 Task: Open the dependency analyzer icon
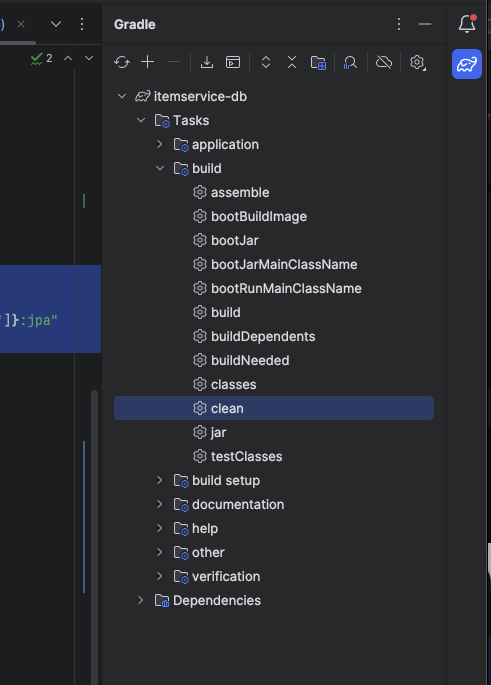(x=350, y=62)
